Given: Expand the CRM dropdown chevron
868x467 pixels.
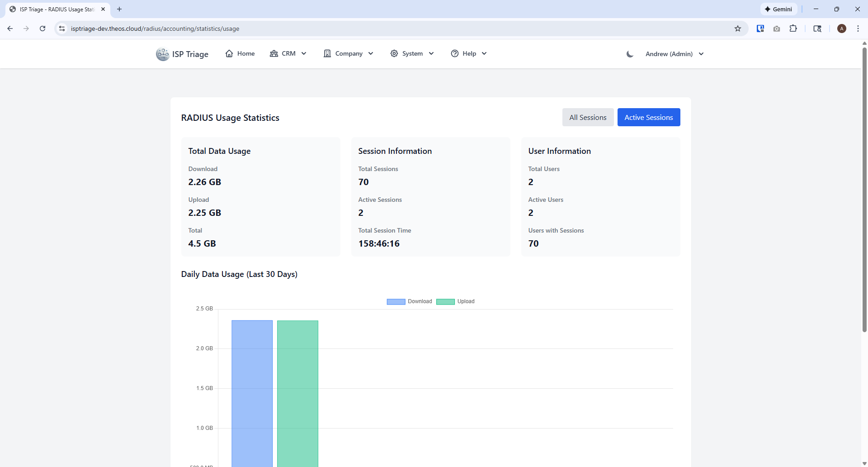Looking at the screenshot, I should coord(304,53).
